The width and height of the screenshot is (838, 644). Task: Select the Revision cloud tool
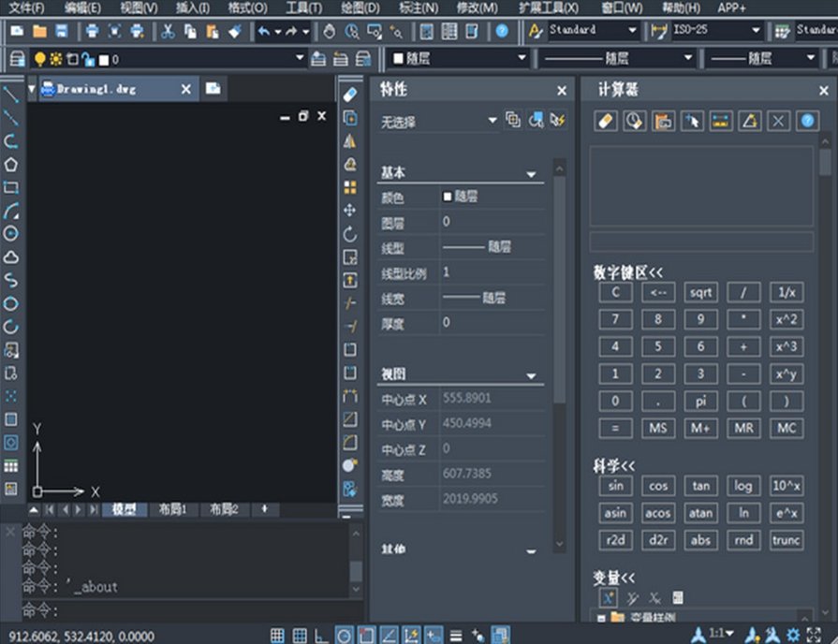(x=10, y=257)
